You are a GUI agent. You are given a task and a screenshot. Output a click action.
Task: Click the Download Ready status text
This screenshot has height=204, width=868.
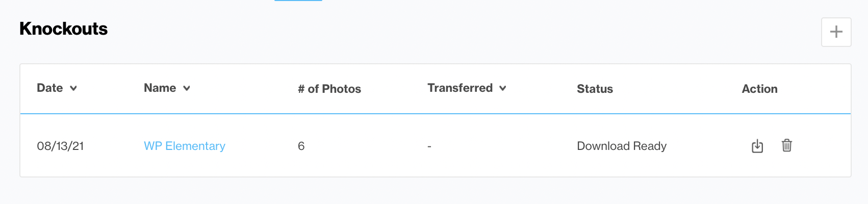coord(622,146)
